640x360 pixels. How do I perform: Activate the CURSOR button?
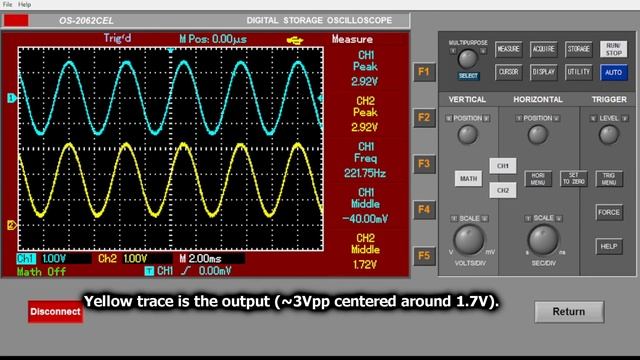click(x=509, y=72)
